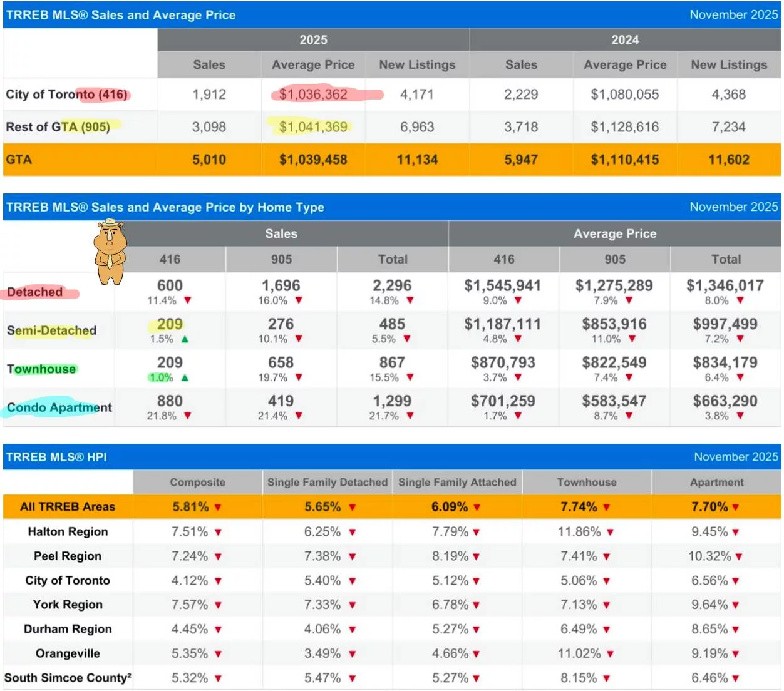This screenshot has width=784, height=691.
Task: Click red arrow beside Peel Apartment 10.32%
Action: click(x=739, y=556)
